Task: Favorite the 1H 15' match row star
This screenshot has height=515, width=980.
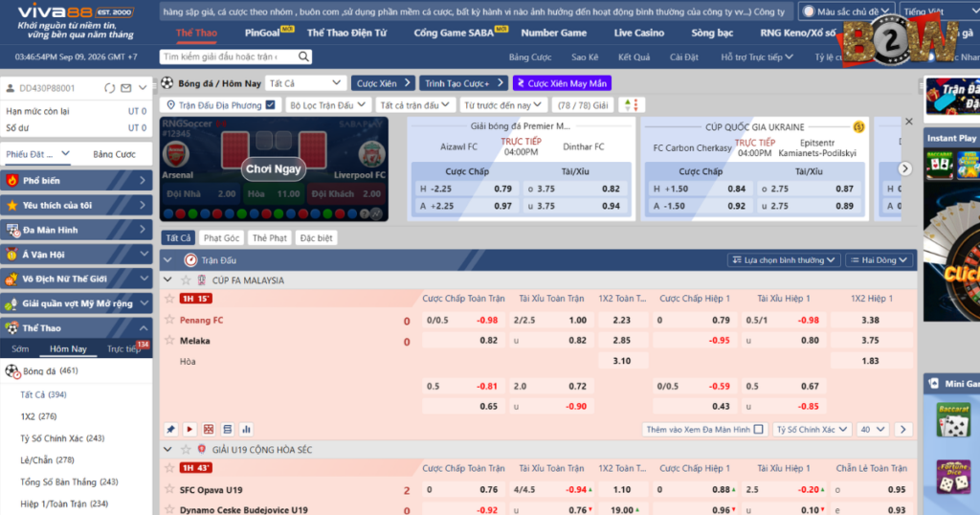Action: [169, 298]
